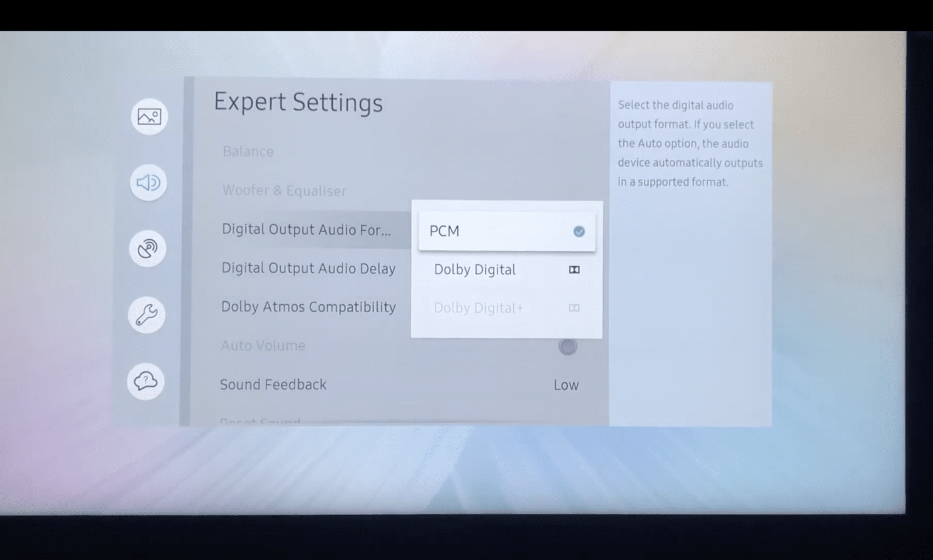Change the Sound Feedback Low value
This screenshot has width=933, height=560.
coord(566,385)
